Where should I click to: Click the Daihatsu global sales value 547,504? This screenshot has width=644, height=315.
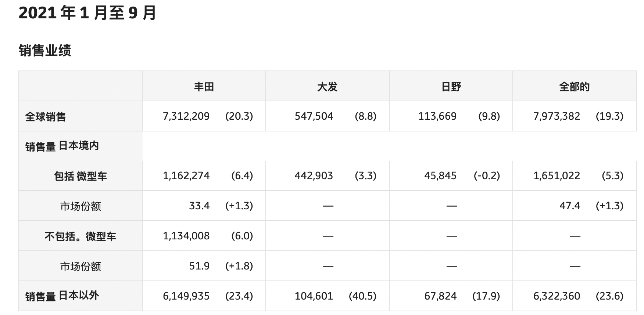coord(314,116)
